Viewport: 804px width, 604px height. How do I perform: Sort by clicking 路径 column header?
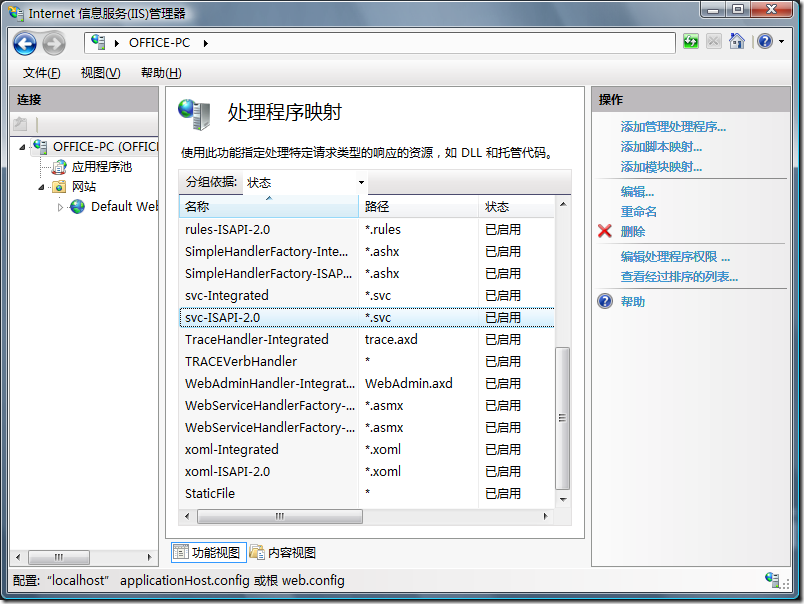coord(417,207)
